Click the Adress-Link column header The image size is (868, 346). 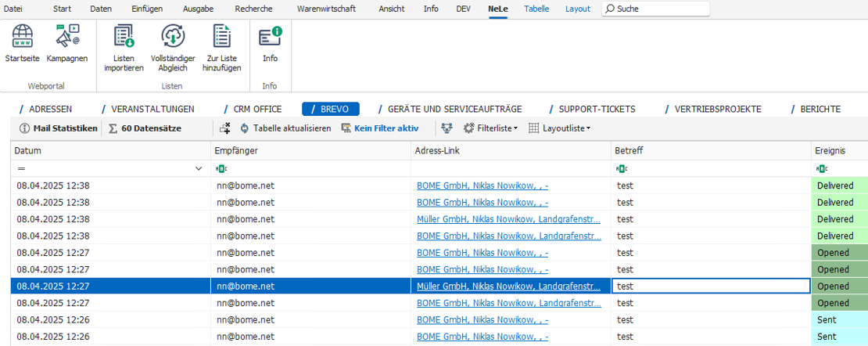coord(511,151)
